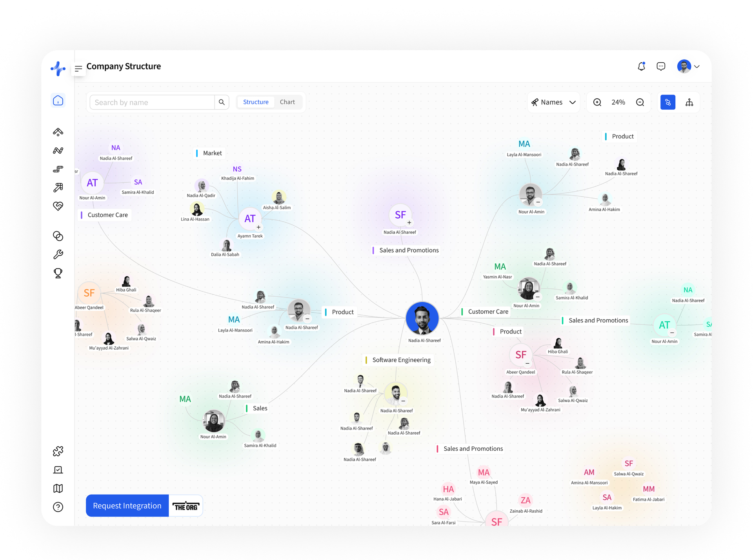Select Khadija Al-Fahim NS node
The width and height of the screenshot is (753, 560).
237,169
